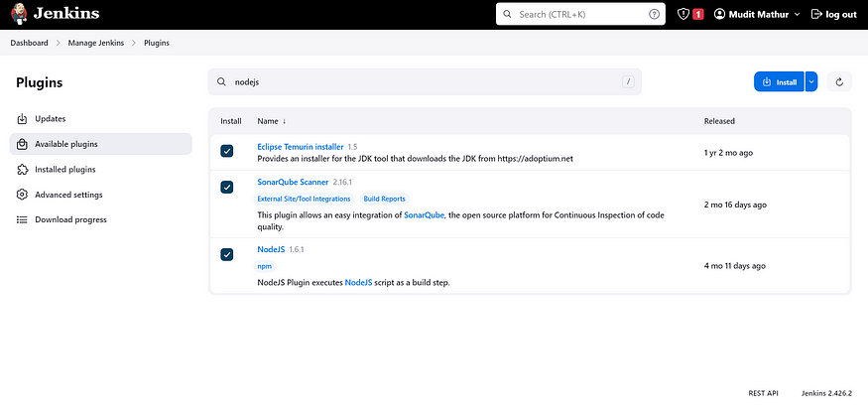The image size is (868, 410).
Task: Expand the Install button dropdown arrow
Action: (x=811, y=82)
